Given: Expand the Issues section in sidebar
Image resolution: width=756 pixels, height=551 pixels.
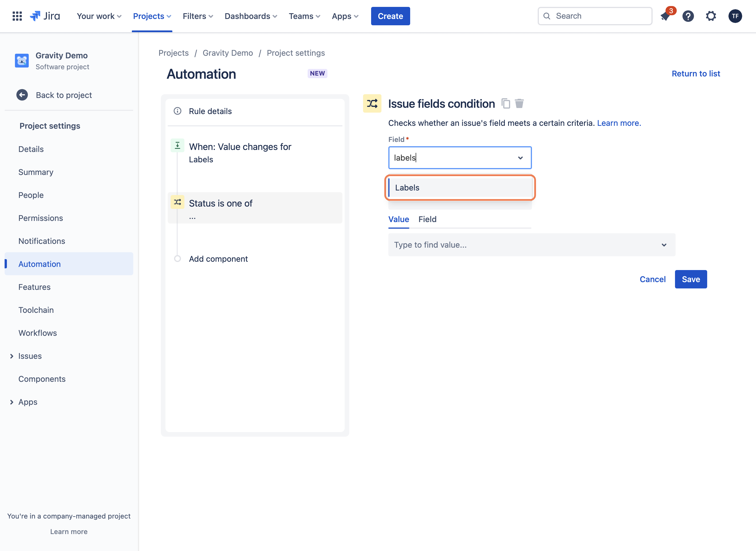Looking at the screenshot, I should (x=12, y=356).
